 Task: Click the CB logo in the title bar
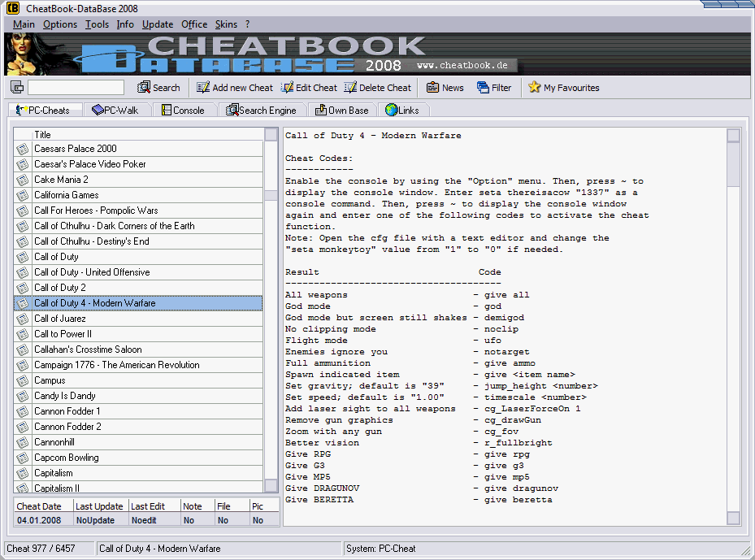[x=10, y=7]
